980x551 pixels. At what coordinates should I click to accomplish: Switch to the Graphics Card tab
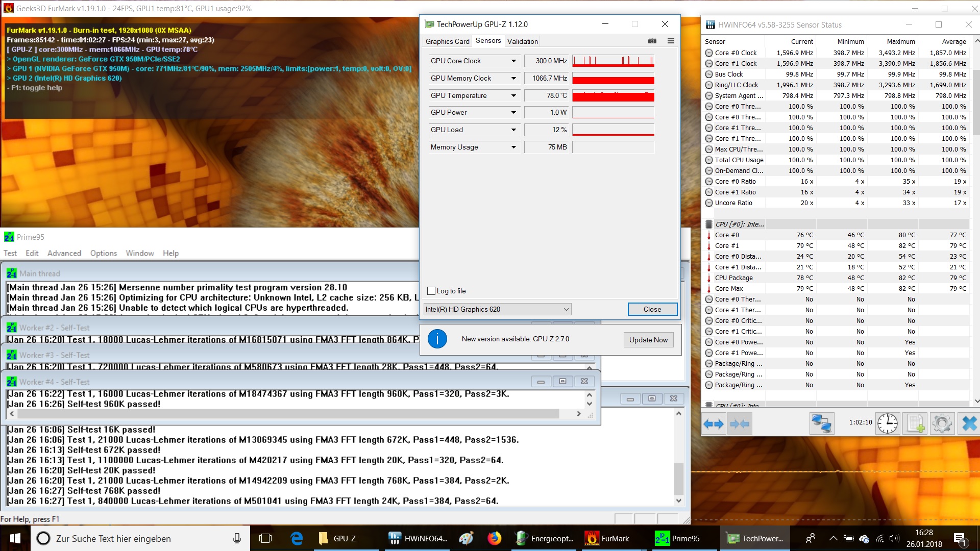click(447, 41)
